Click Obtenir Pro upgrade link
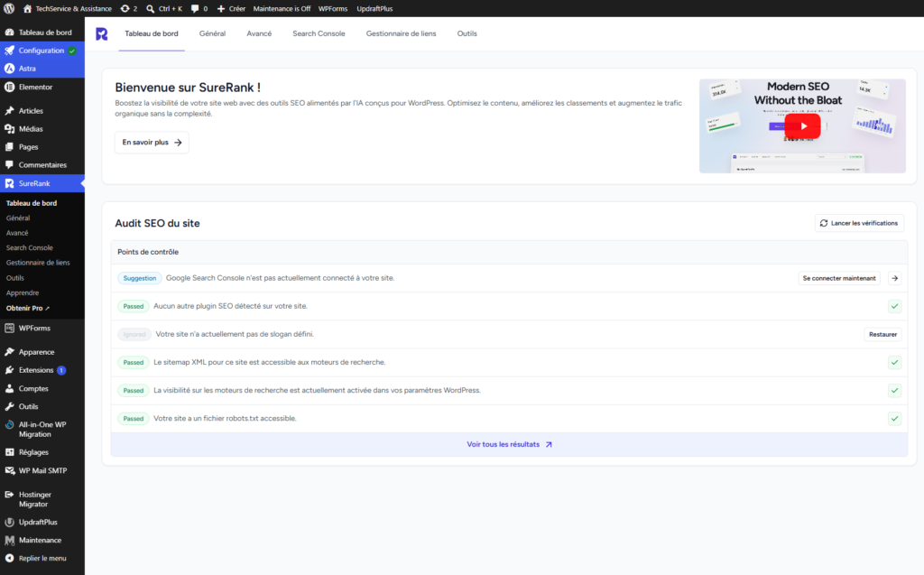This screenshot has width=924, height=575. tap(28, 308)
